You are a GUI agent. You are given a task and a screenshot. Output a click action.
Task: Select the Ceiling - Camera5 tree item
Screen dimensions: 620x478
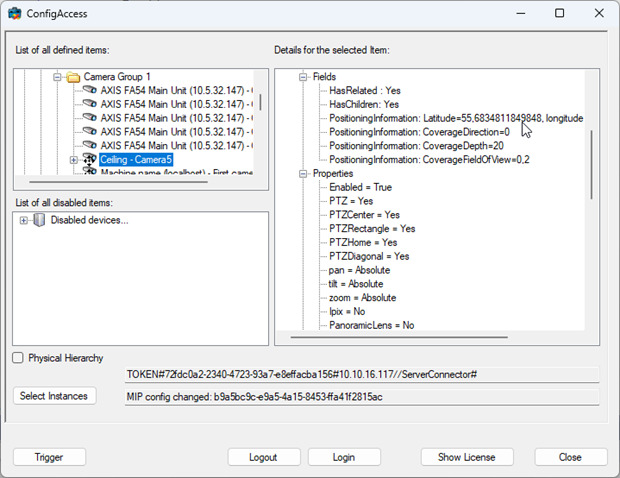coord(136,159)
